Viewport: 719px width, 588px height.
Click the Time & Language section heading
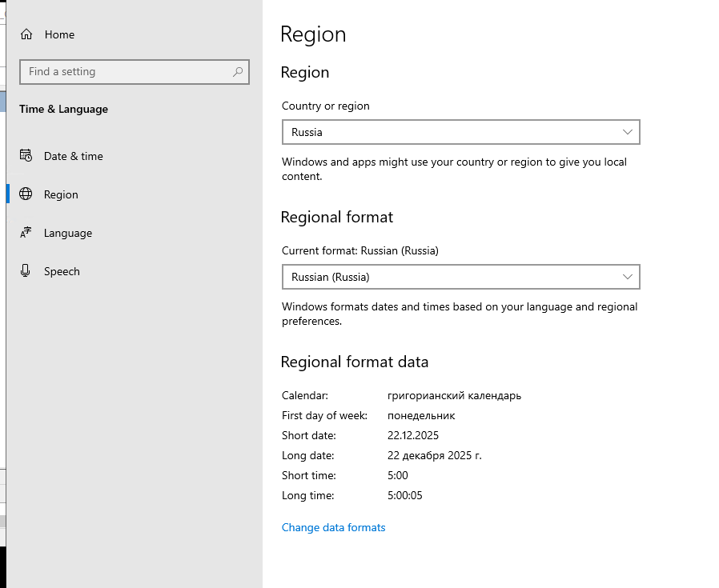point(63,109)
